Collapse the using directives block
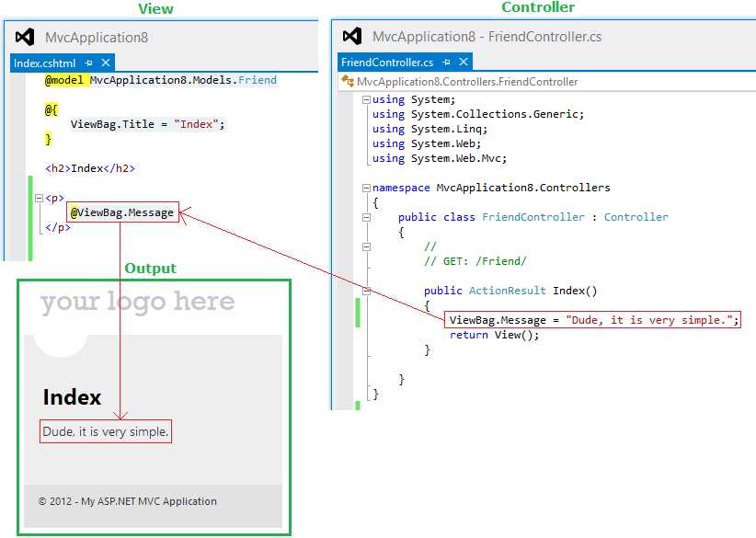Image resolution: width=756 pixels, height=538 pixels. 366,100
